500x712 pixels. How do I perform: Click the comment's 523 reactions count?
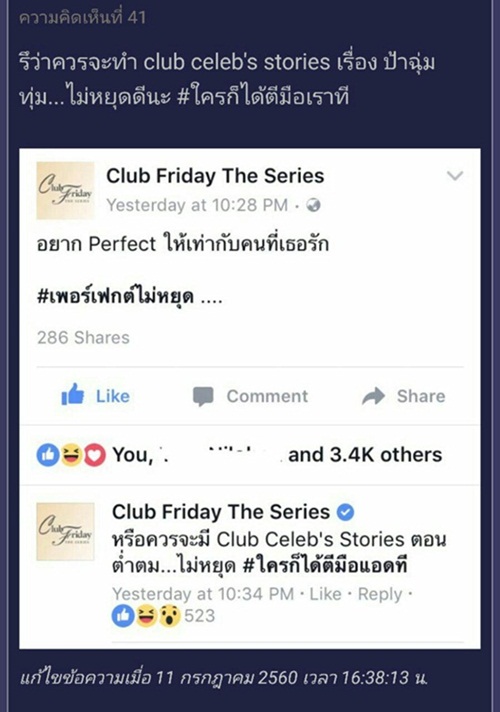click(x=199, y=616)
